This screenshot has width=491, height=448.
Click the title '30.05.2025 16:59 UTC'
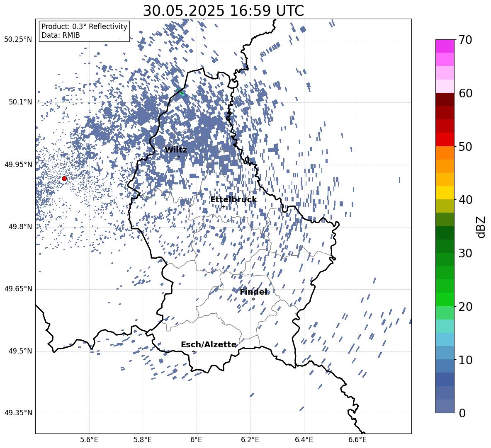(223, 11)
